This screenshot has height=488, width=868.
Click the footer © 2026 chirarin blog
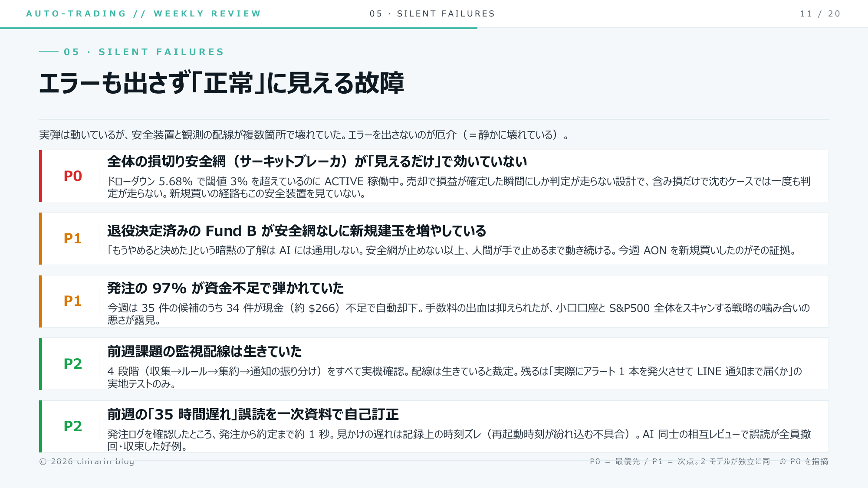87,462
